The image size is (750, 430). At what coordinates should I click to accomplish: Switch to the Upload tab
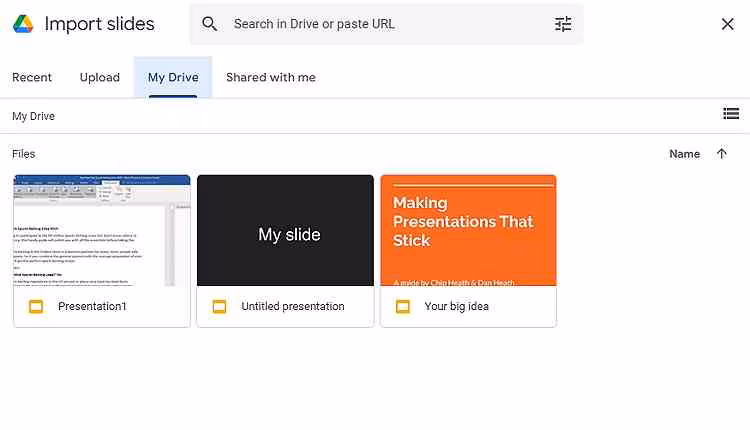click(100, 77)
